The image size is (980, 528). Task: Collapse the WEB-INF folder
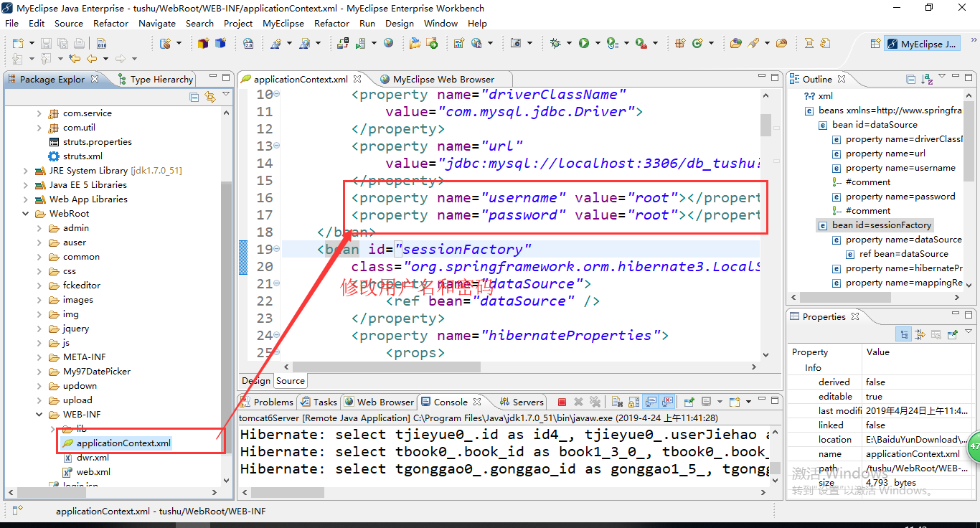(x=39, y=415)
